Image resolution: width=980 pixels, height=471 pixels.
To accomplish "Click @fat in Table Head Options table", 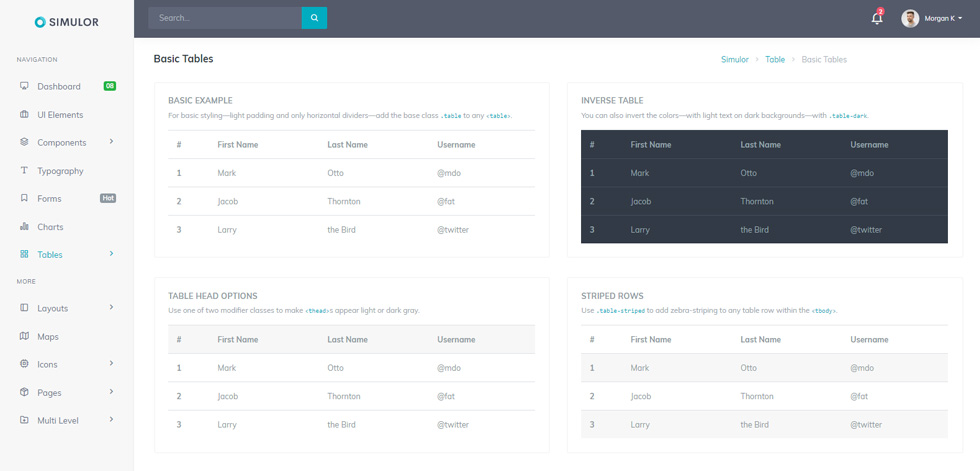I will coord(445,396).
